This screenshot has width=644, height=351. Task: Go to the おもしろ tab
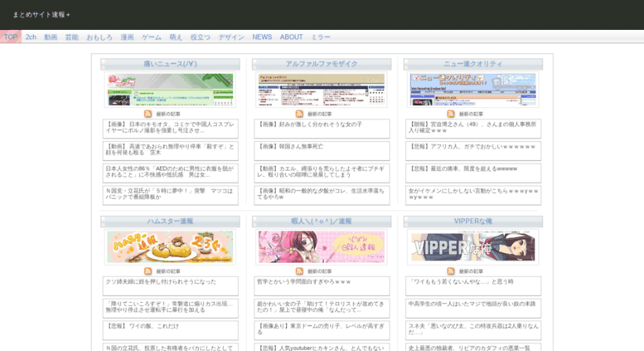(x=99, y=37)
